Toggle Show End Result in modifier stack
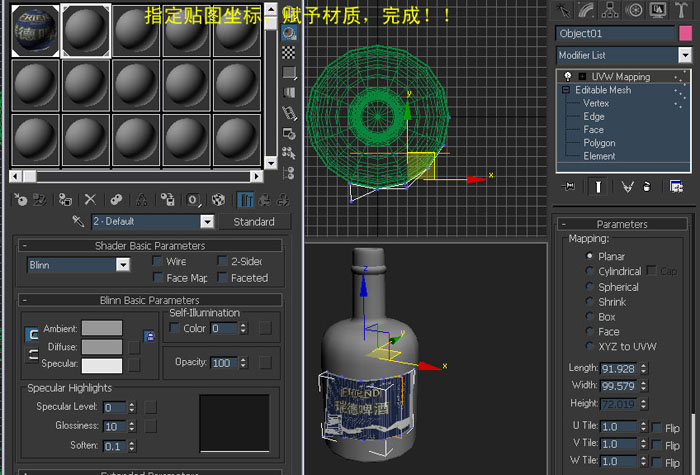 [598, 186]
